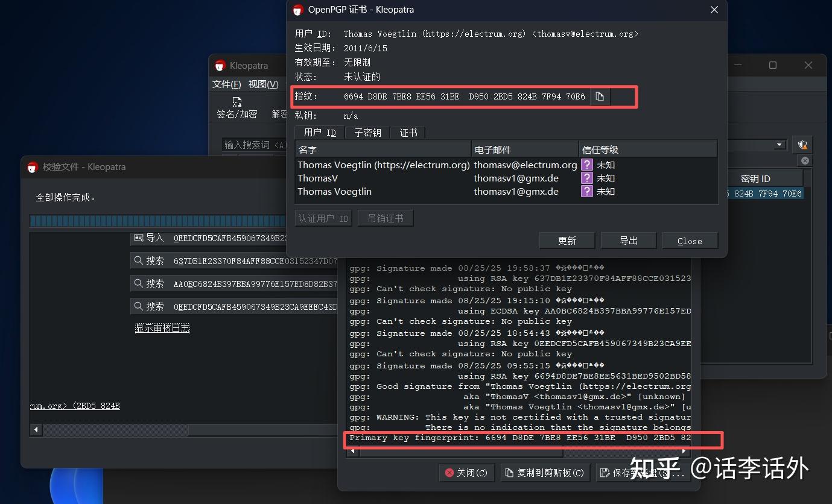Copy the fingerprint with the clipboard icon
832x504 pixels.
tap(600, 96)
